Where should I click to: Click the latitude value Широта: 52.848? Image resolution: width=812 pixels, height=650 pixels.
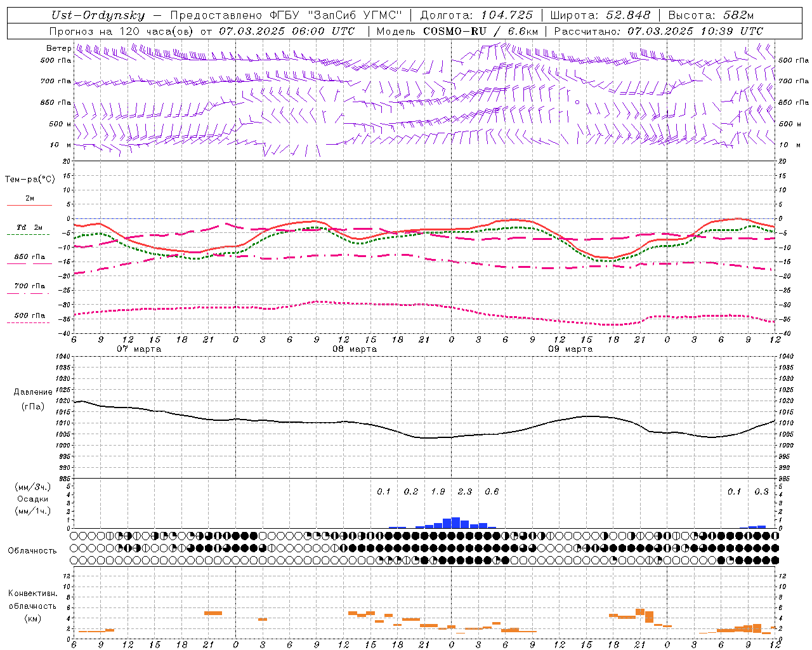pos(600,15)
